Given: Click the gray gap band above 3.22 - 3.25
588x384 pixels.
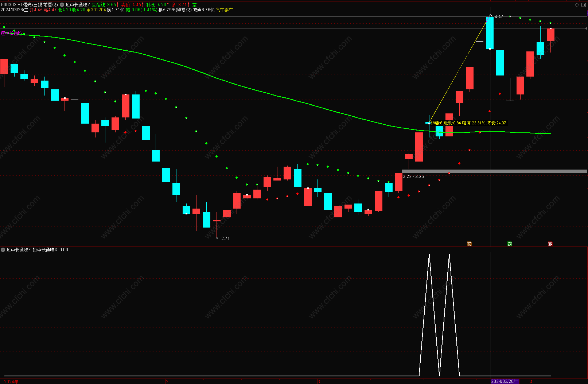Looking at the screenshot, I should click(495, 171).
